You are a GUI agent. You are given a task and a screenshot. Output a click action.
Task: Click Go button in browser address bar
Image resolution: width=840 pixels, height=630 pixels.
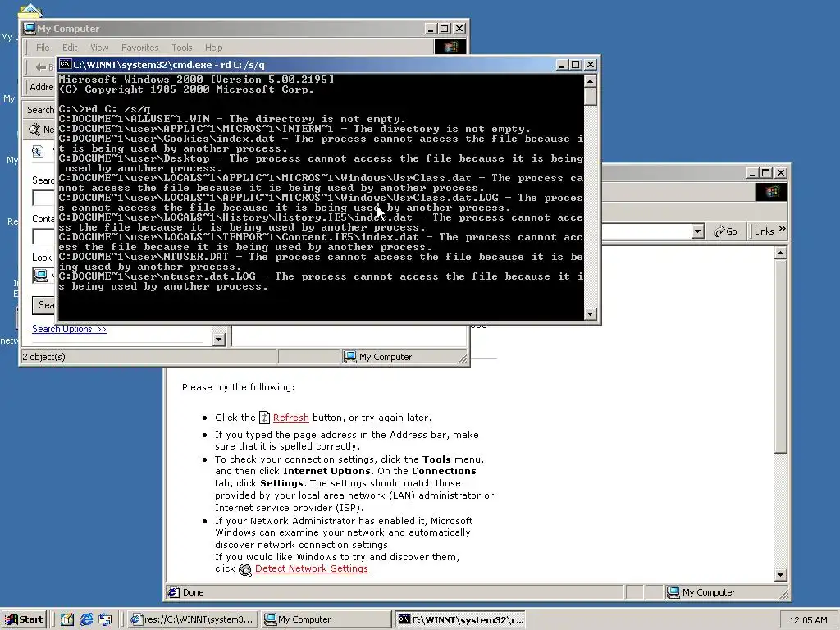pyautogui.click(x=726, y=231)
